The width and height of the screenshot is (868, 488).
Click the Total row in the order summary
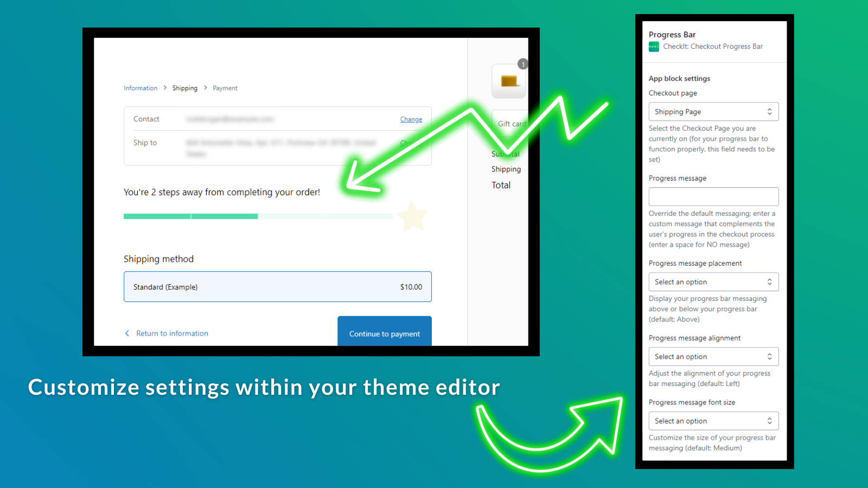pyautogui.click(x=501, y=185)
